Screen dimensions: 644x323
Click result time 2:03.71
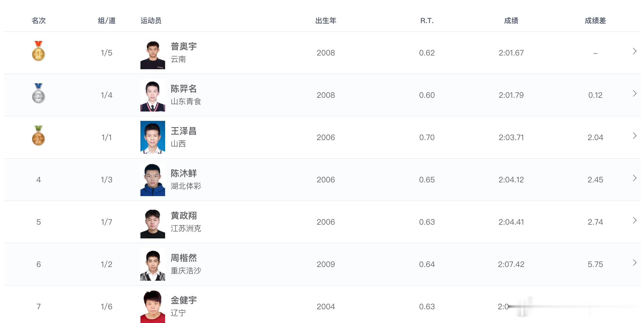click(x=511, y=137)
